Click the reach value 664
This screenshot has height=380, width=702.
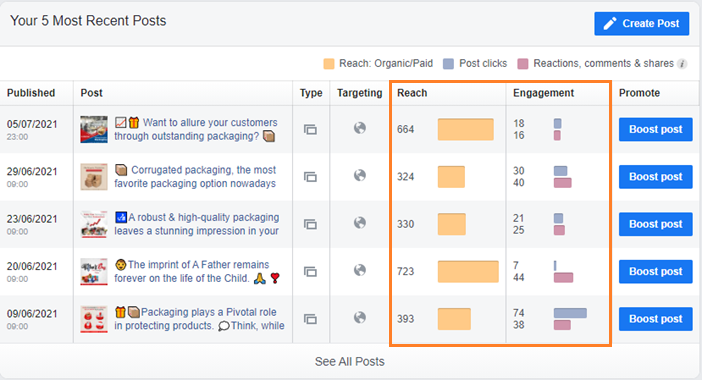coord(405,129)
